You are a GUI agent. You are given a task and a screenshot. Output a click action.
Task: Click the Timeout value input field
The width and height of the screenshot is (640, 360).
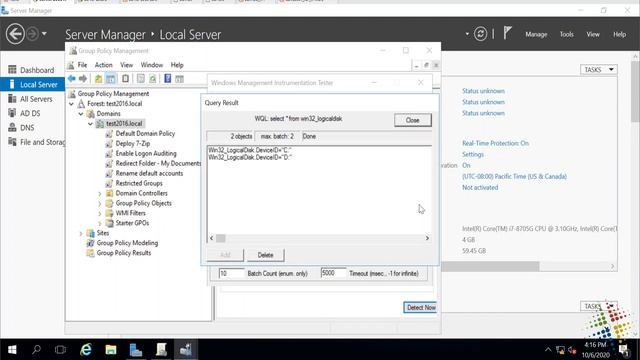[333, 273]
